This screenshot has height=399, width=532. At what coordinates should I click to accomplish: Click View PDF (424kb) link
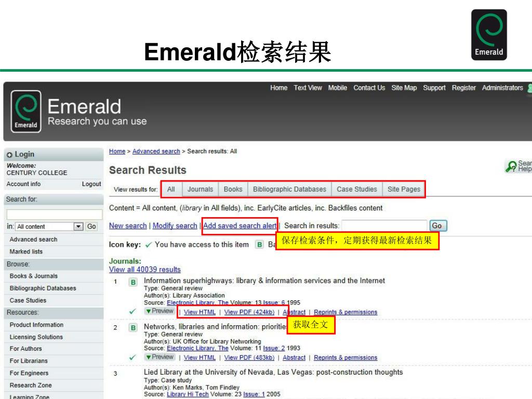pos(249,312)
